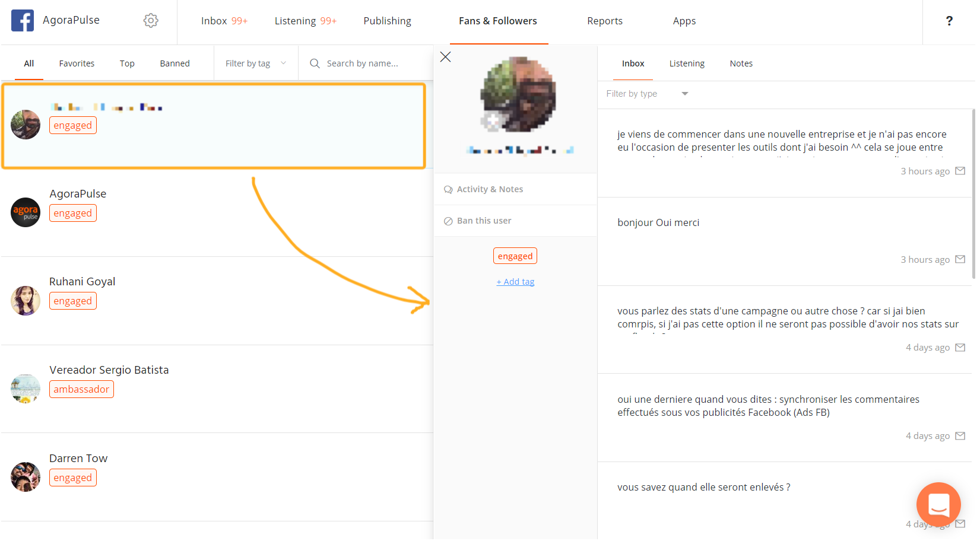Select Fans & Followers section
The image size is (980, 541).
pos(497,21)
